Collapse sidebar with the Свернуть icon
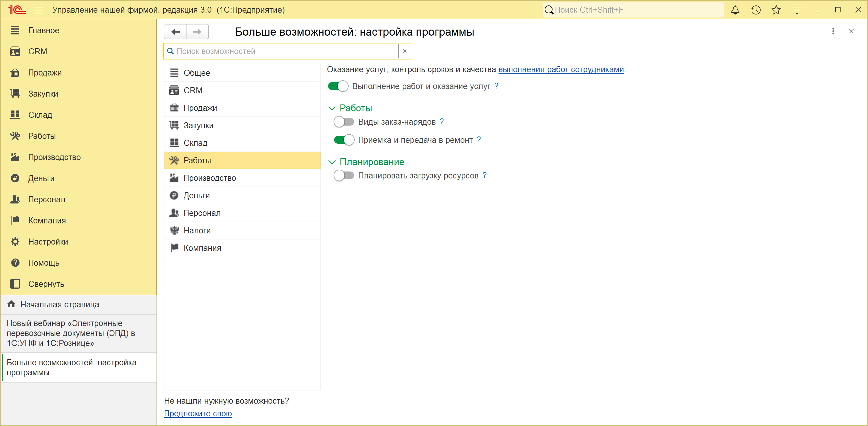 pyautogui.click(x=15, y=284)
